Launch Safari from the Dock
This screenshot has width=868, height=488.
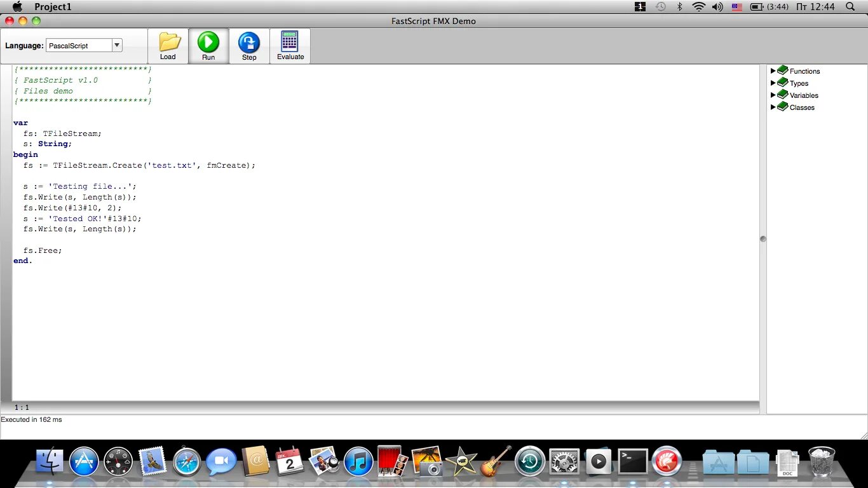187,461
